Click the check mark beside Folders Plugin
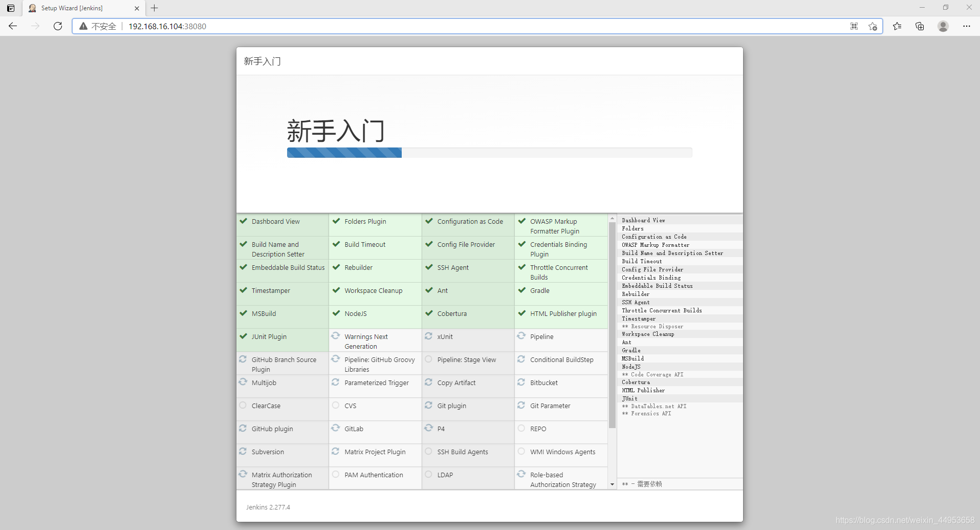This screenshot has width=980, height=530. tap(336, 221)
